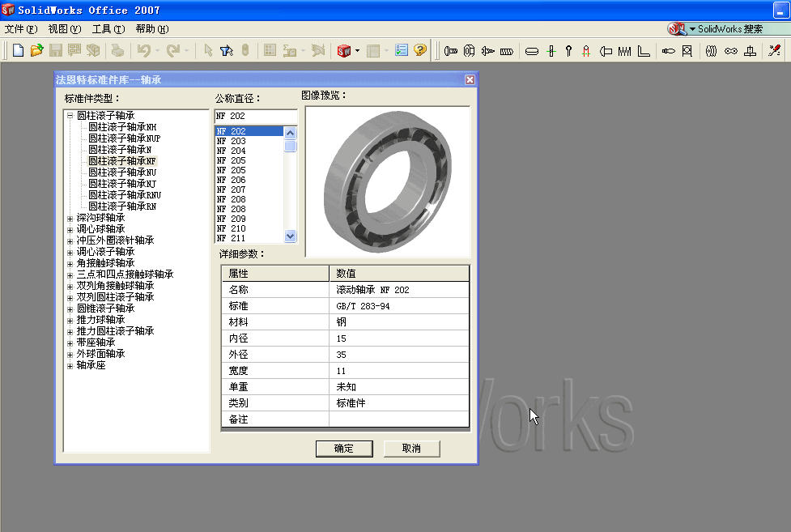791x532 pixels.
Task: Click the diameter list scrollbar thumb
Action: [290, 146]
